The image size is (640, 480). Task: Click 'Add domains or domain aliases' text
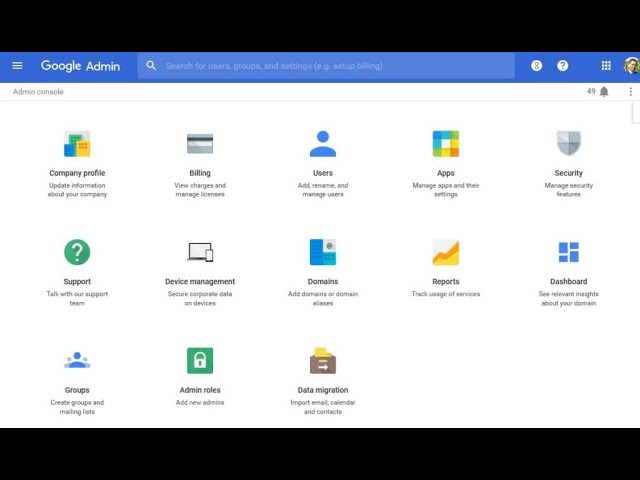click(x=323, y=298)
